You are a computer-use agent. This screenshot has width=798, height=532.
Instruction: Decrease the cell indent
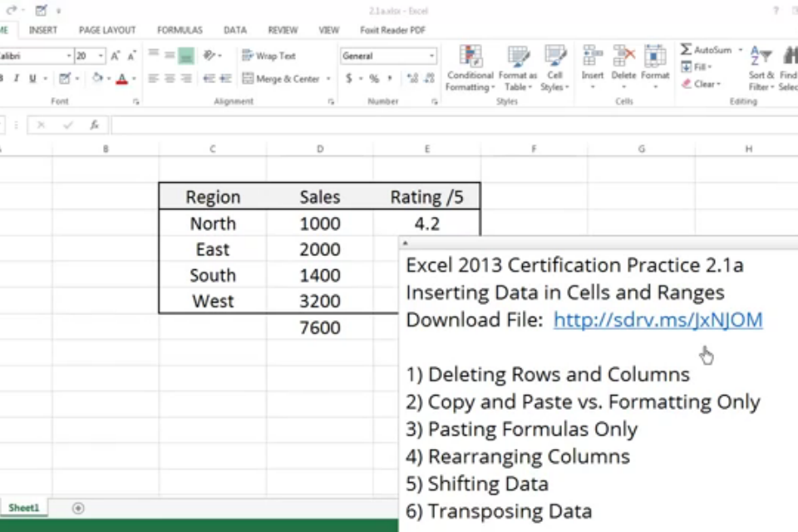[209, 78]
